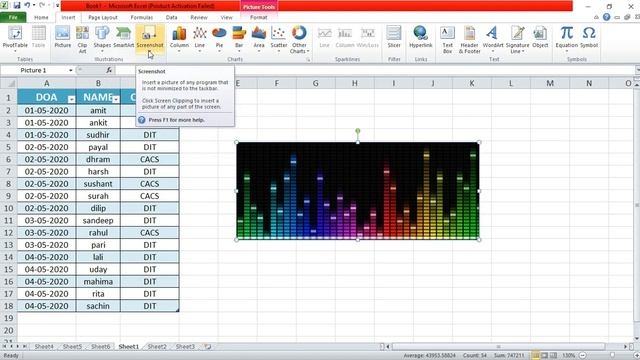Viewport: 640px width, 360px height.
Task: Click the Select All corner button
Action: 9,83
